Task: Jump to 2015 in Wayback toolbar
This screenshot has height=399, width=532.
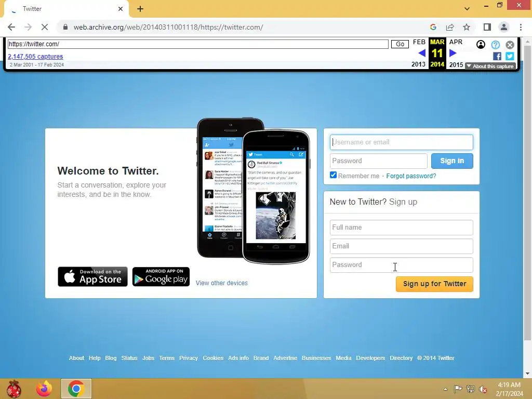Action: [456, 64]
